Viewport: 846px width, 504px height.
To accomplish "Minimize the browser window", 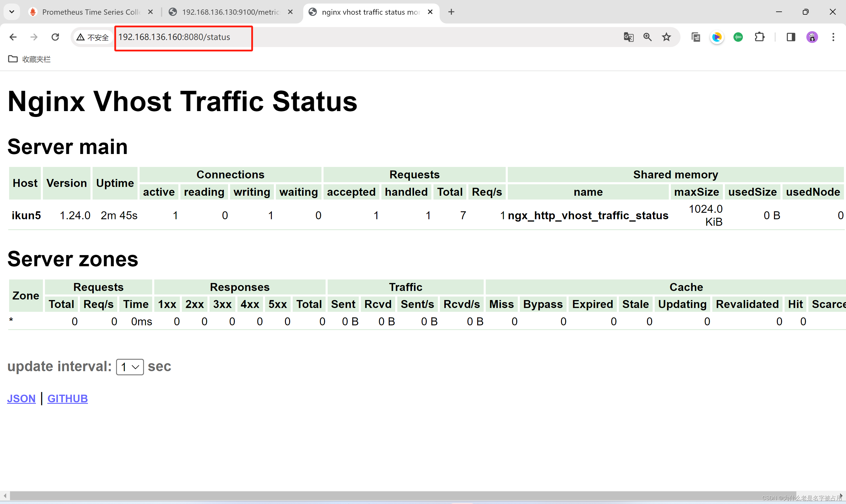I will click(x=779, y=12).
